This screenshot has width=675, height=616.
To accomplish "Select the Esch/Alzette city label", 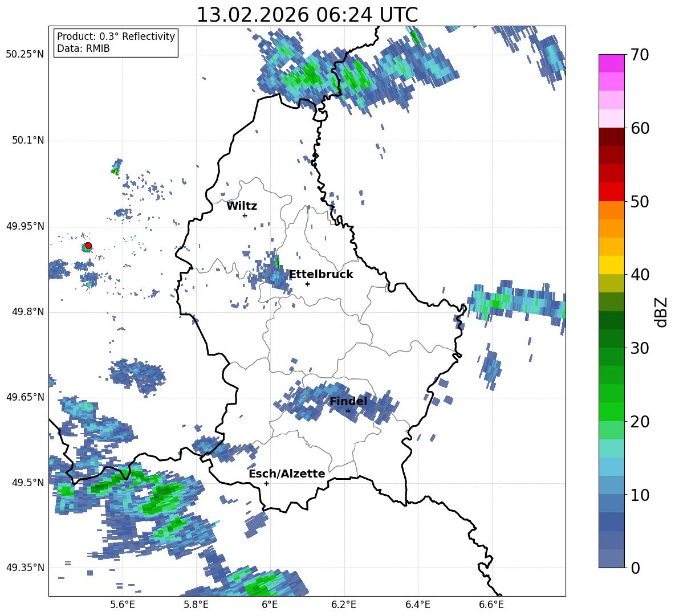I will click(x=287, y=474).
